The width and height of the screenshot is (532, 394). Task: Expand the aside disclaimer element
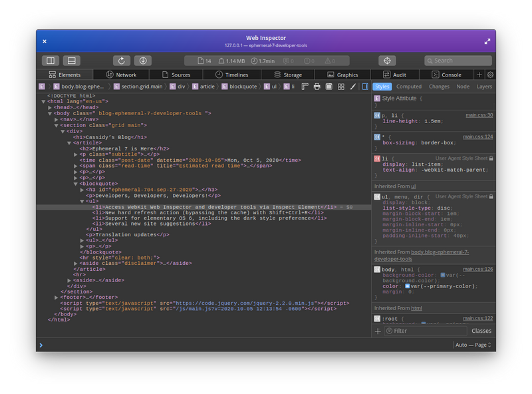coord(76,264)
